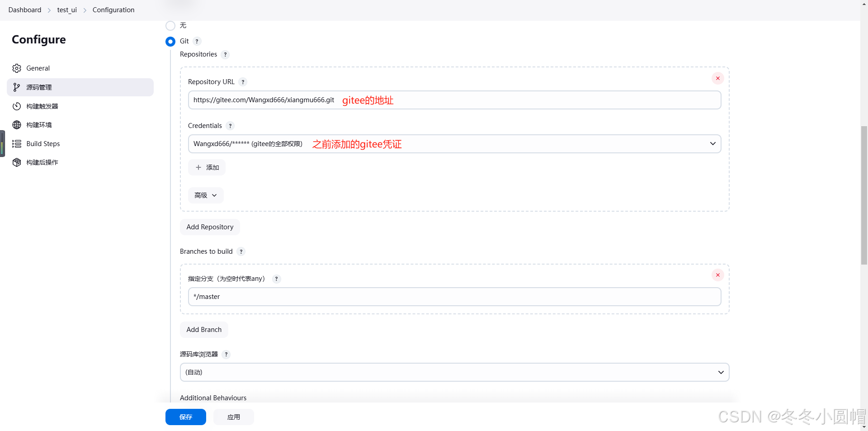Open the Configuration breadcrumb link

[x=113, y=10]
